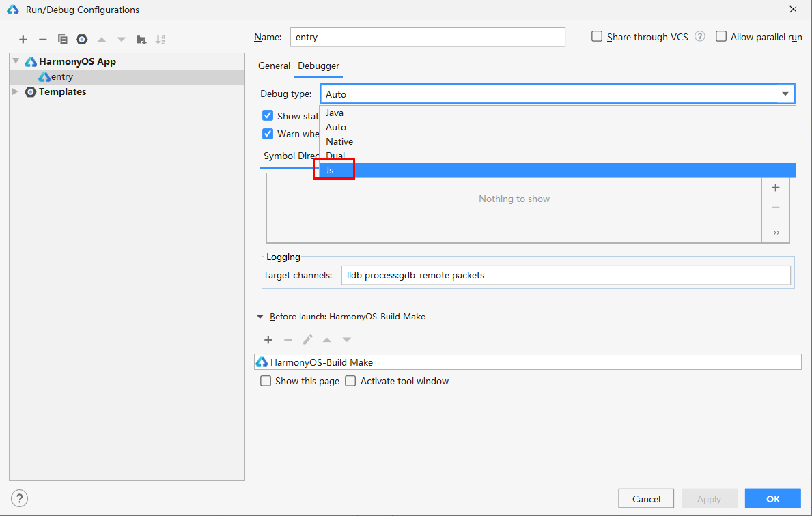Screen dimensions: 812x516
Task: Choose Js debug type
Action: pos(558,170)
